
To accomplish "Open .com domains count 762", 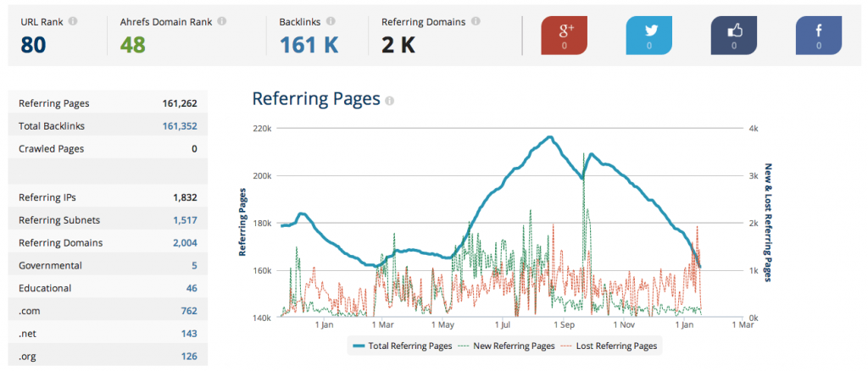I will tap(189, 311).
